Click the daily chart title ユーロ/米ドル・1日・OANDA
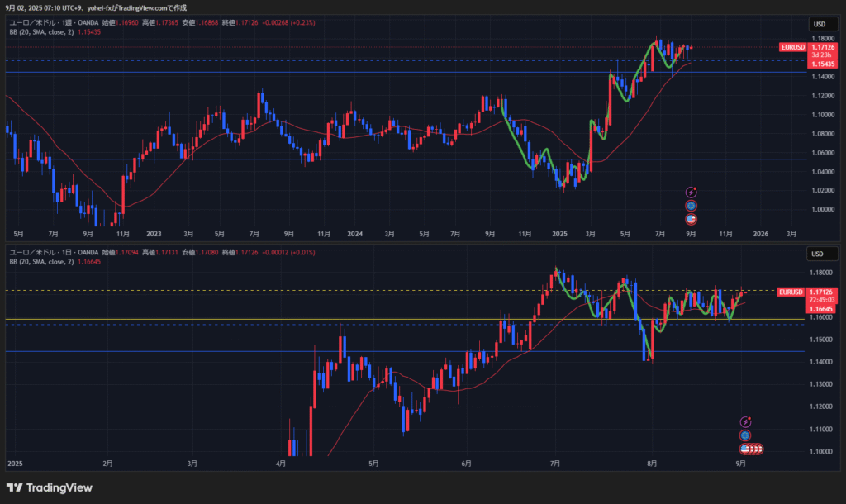Viewport: 846px width, 504px height. [x=54, y=253]
